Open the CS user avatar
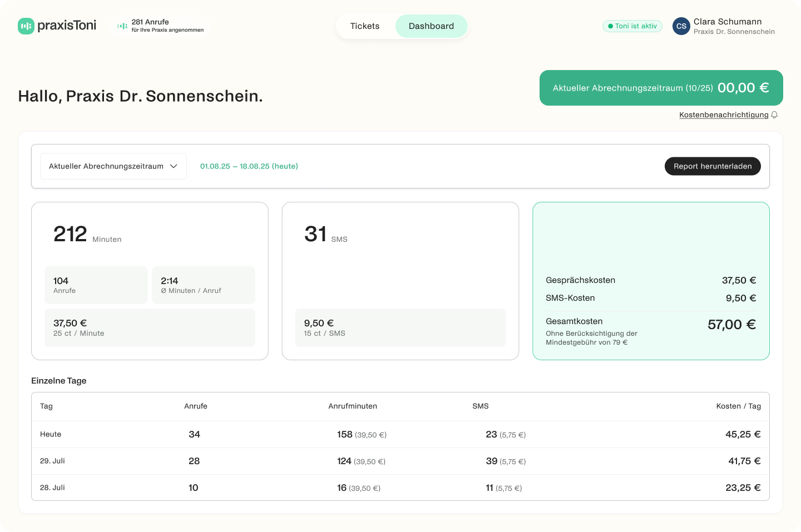 coord(681,26)
